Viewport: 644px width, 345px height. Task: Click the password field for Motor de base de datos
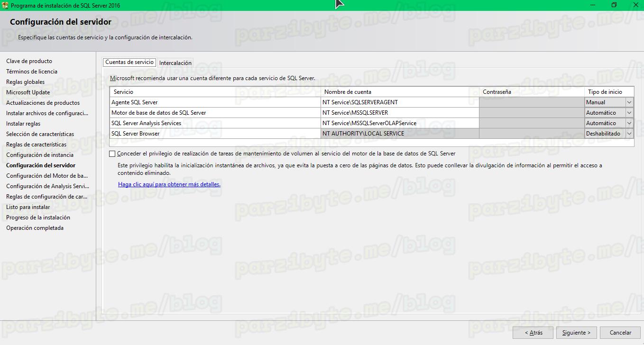[532, 113]
